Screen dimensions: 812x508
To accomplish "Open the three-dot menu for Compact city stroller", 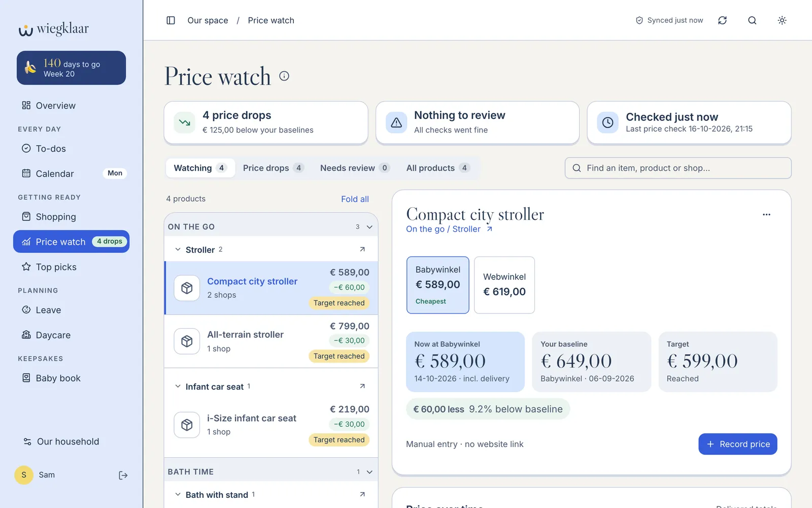I will pos(766,214).
